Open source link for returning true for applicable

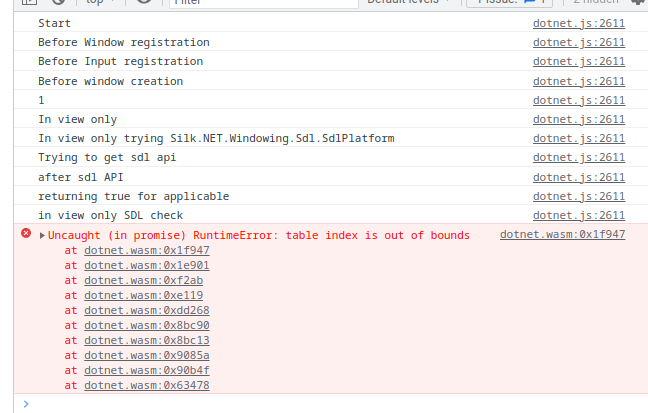[x=578, y=196]
